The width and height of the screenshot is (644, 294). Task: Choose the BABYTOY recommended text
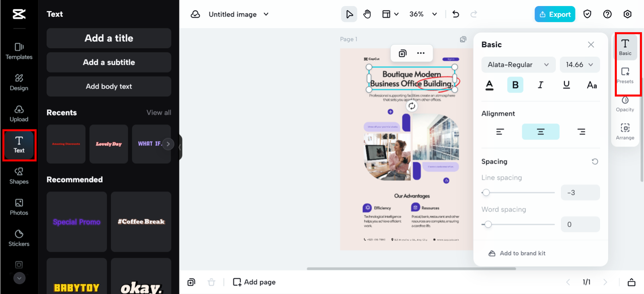pos(76,276)
